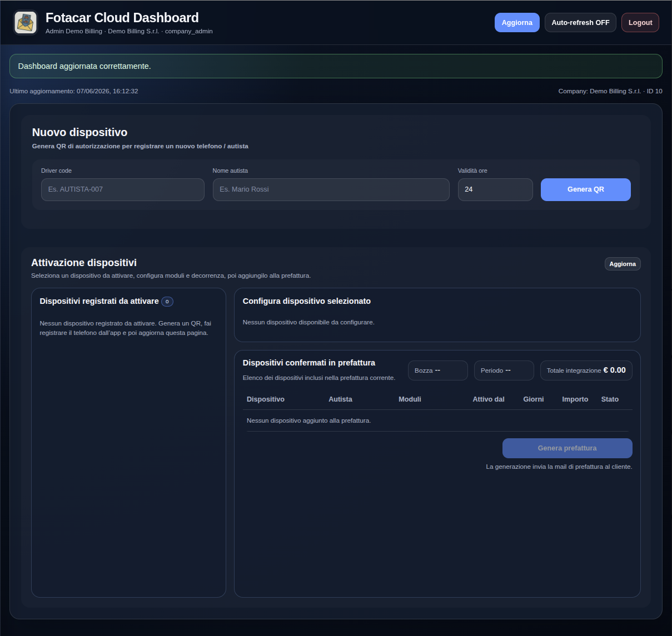Refresh Attivazione dispositivi with small Aggiorna
Image resolution: width=672 pixels, height=636 pixels.
tap(623, 264)
